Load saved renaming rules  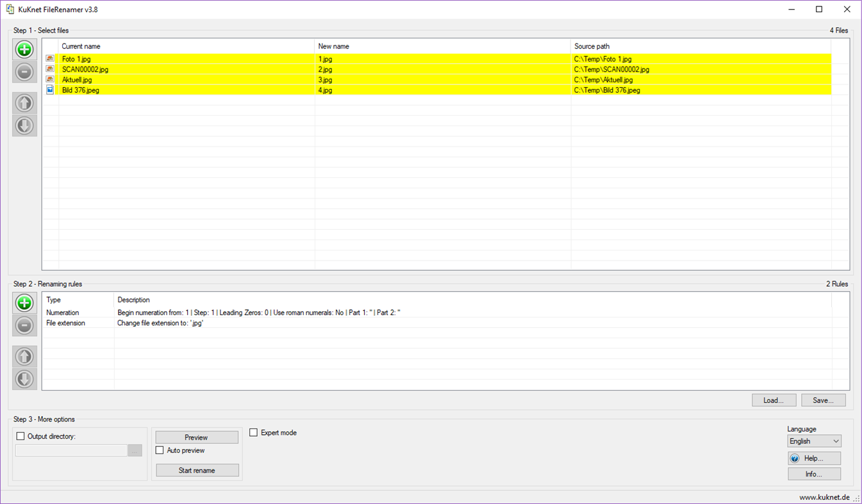click(774, 400)
